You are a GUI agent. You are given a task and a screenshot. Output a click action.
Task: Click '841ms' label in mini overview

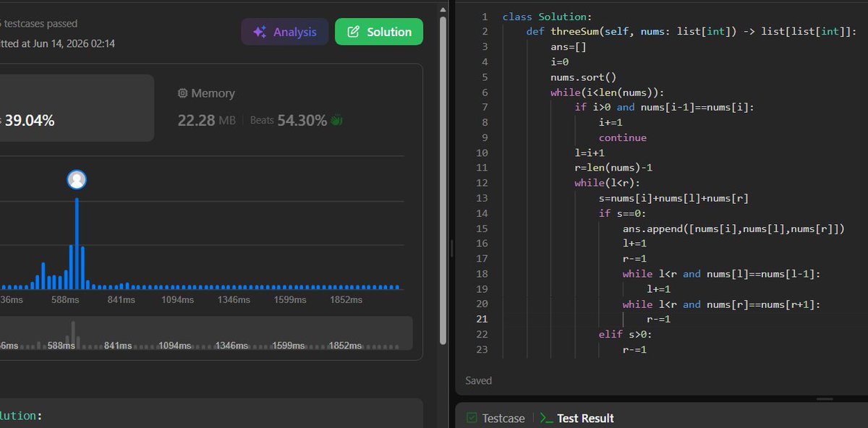(x=118, y=346)
